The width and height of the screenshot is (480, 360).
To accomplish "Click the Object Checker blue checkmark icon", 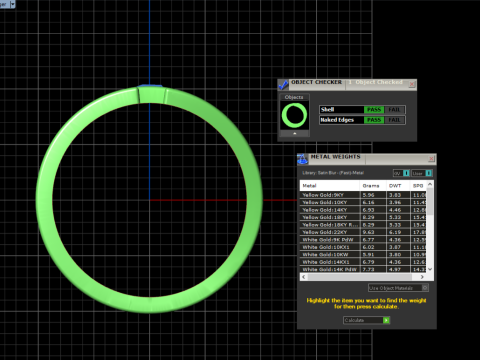I will 283,85.
